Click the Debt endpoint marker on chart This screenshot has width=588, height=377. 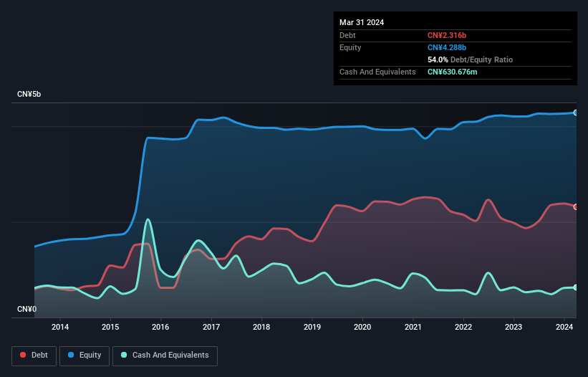click(576, 206)
